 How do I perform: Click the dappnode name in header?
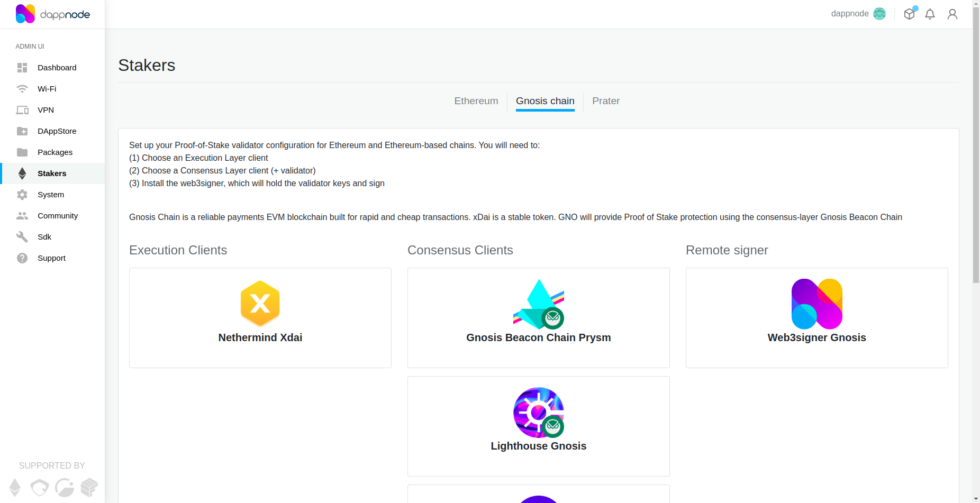[850, 14]
